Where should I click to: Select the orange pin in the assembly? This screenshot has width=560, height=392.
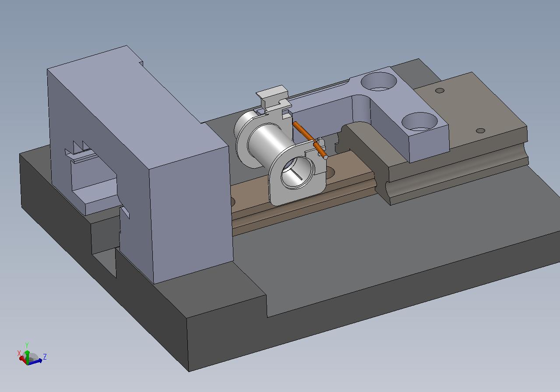tap(310, 140)
